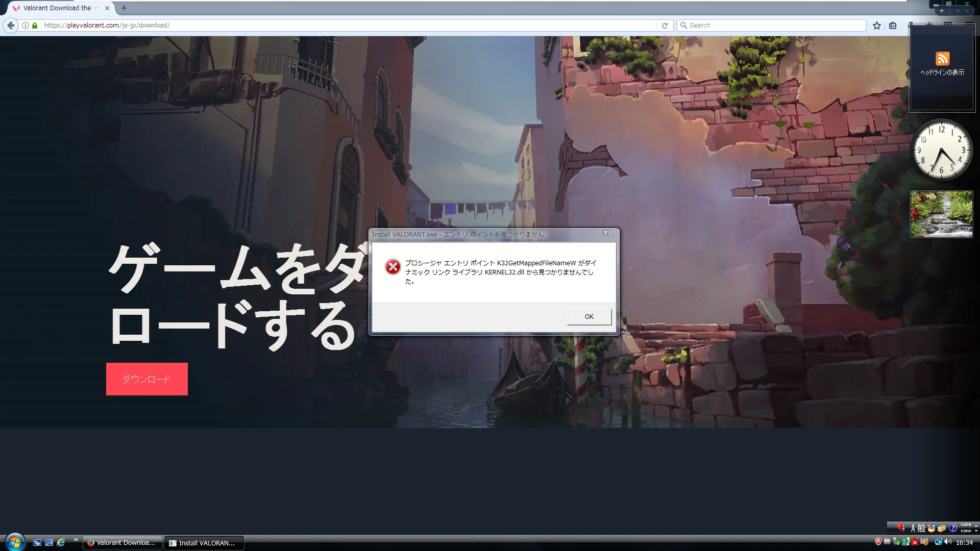Open IME Pad icon in language bar
Viewport: 980px width, 551px height.
932,528
